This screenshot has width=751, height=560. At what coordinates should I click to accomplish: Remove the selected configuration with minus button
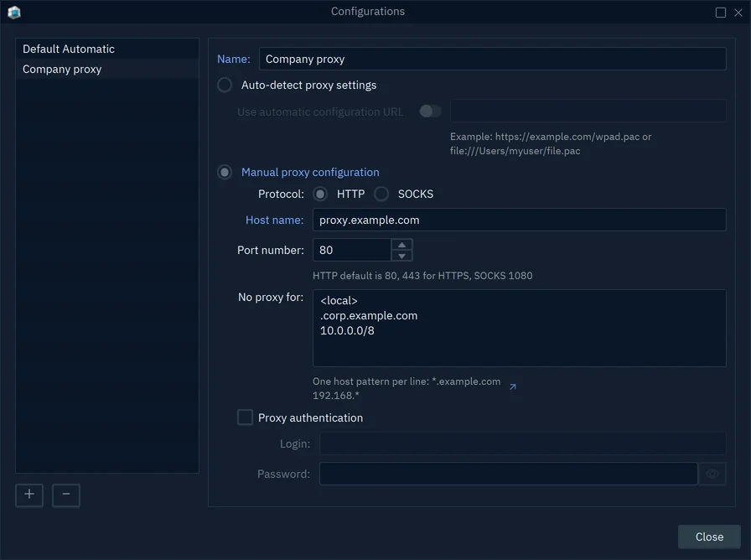66,495
